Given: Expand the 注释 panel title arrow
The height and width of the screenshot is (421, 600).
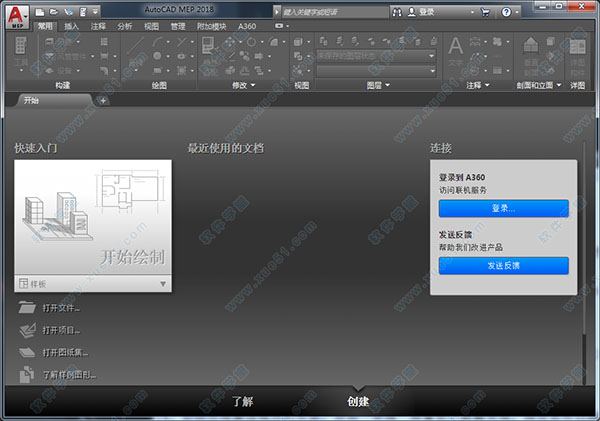Looking at the screenshot, I should tap(487, 85).
